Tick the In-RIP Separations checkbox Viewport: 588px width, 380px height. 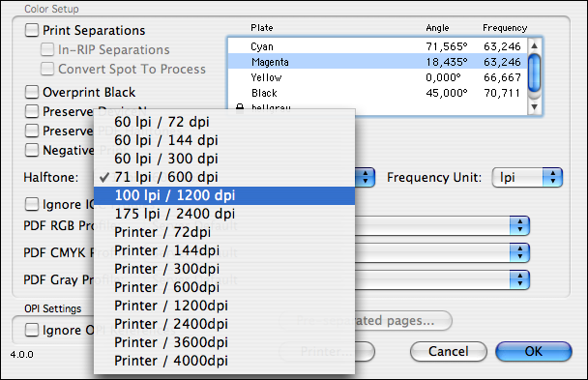47,49
